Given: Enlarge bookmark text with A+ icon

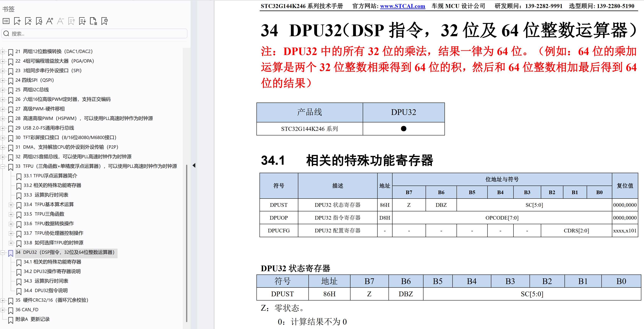Looking at the screenshot, I should point(49,21).
